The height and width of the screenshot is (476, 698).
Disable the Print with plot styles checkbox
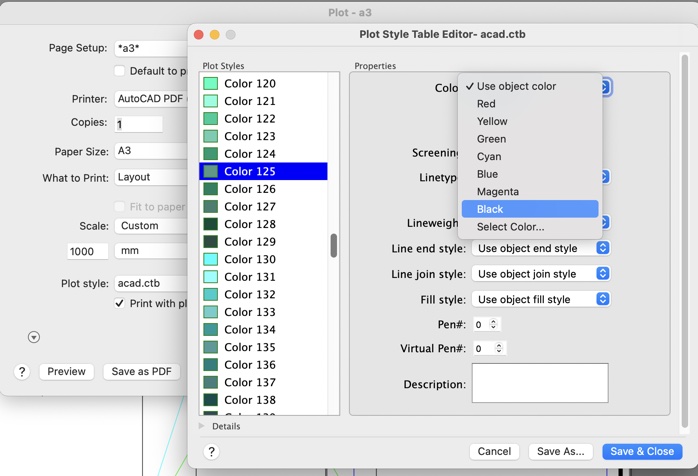[120, 303]
